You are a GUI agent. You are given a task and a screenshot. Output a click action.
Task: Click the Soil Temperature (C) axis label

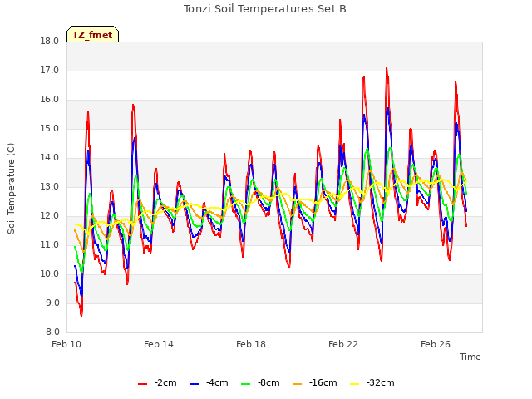(x=11, y=189)
